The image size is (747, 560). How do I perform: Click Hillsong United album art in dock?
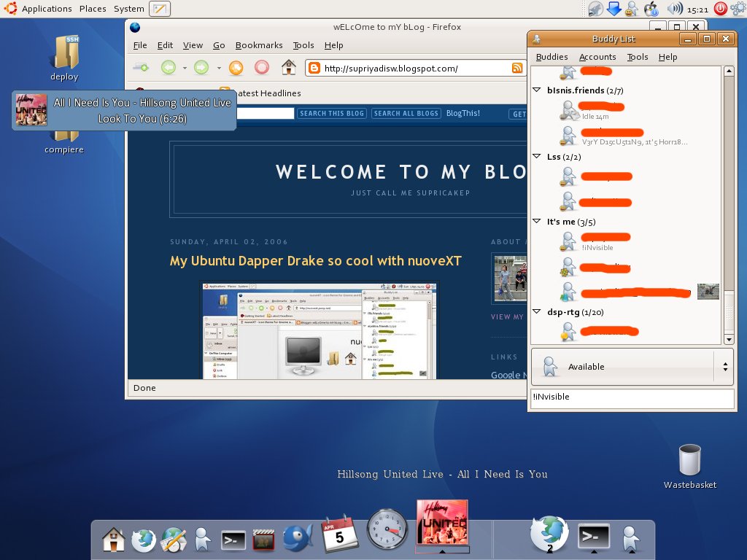[x=442, y=522]
